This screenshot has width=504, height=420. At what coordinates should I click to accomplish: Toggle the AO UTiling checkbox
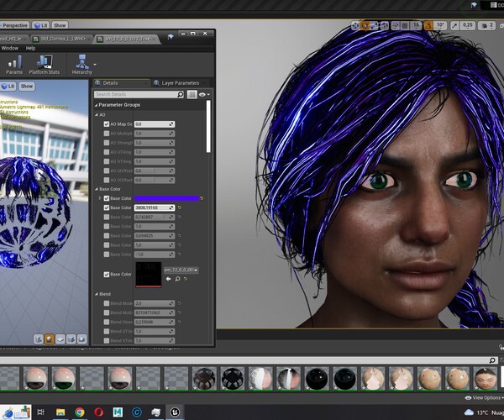click(107, 152)
